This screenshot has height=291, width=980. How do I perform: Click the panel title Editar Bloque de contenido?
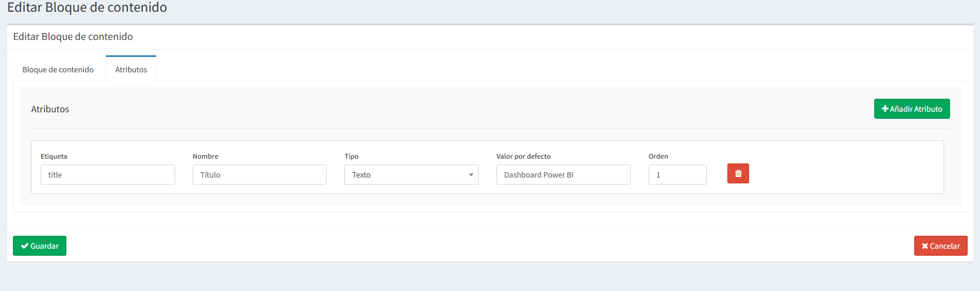pyautogui.click(x=73, y=36)
